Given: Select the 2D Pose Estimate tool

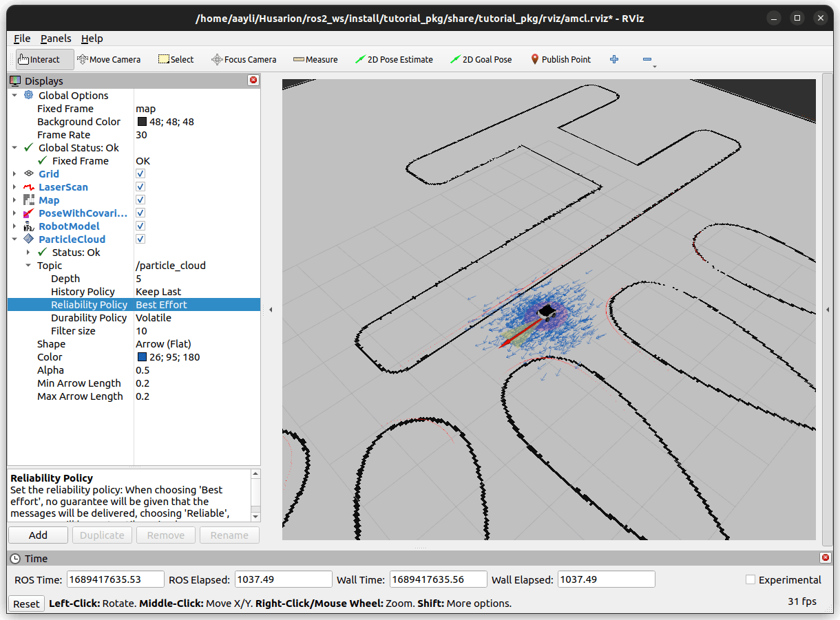Looking at the screenshot, I should 394,60.
